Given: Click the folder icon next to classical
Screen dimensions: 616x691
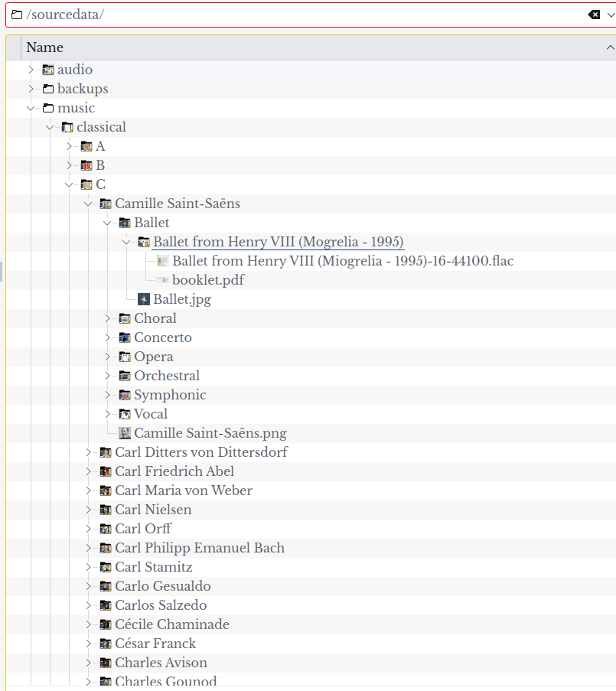Looking at the screenshot, I should pos(67,127).
